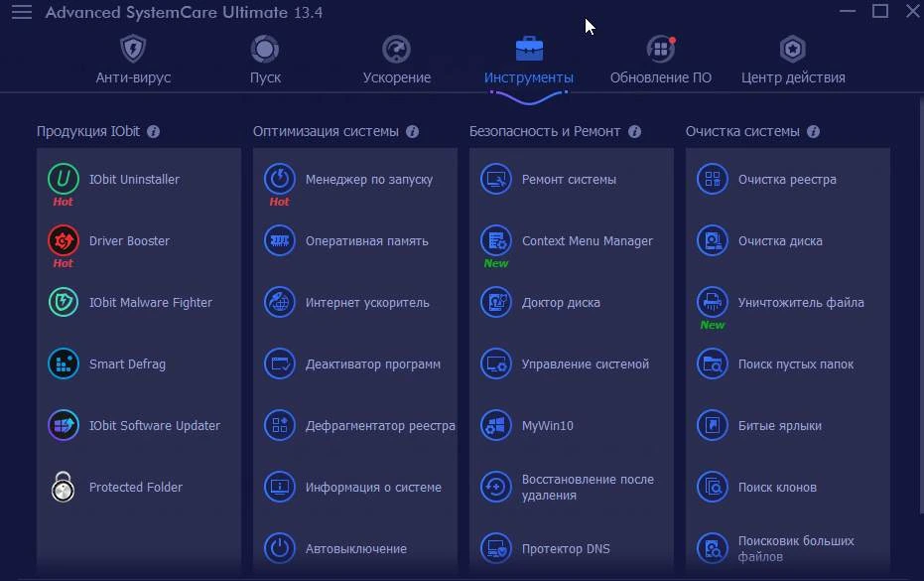924x581 pixels.
Task: Open Управление системой icon
Action: [495, 363]
